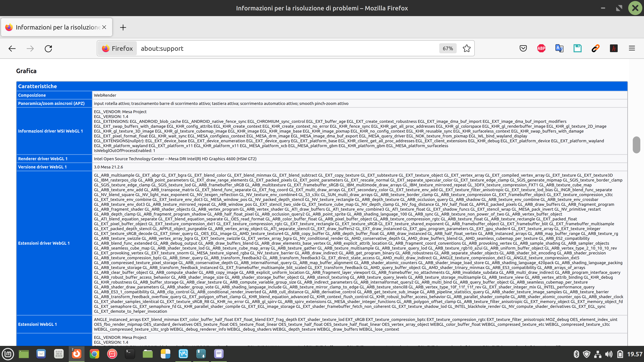The width and height of the screenshot is (644, 362).
Task: Open the Linux Mint start menu
Action: [8, 354]
